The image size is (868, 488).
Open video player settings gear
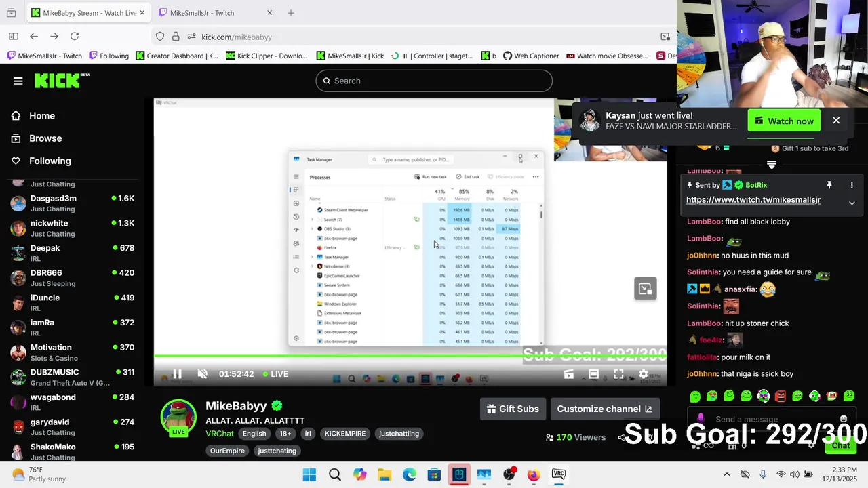tap(644, 374)
